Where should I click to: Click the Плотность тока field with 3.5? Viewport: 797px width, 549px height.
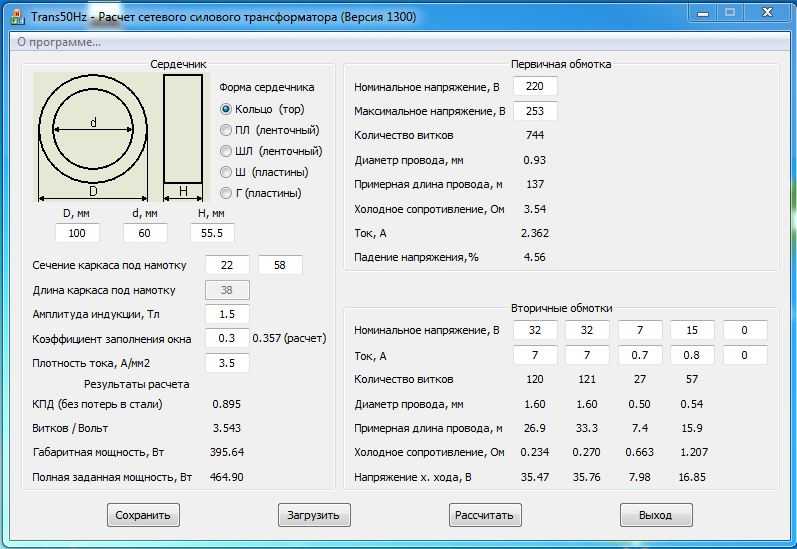[227, 363]
